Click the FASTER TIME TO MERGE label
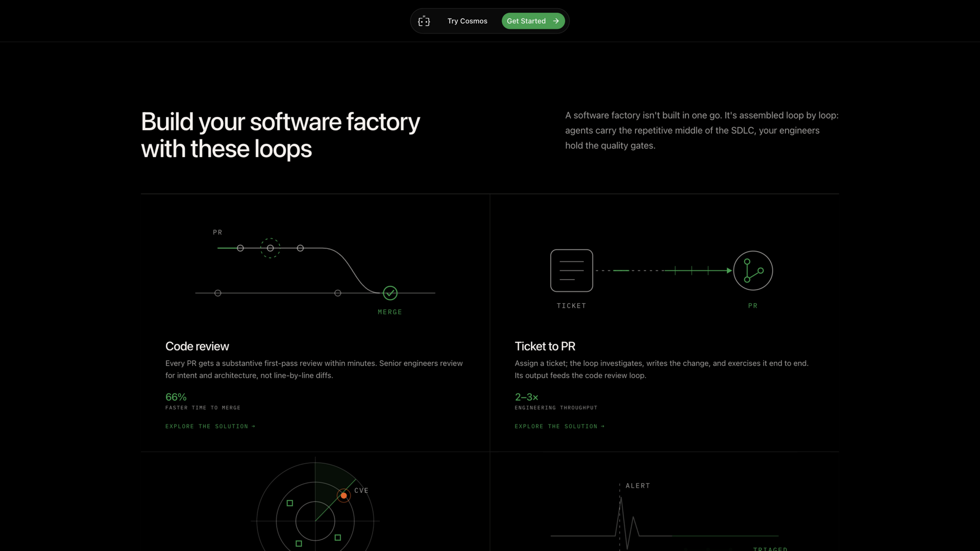Viewport: 980px width, 551px height. coord(203,408)
